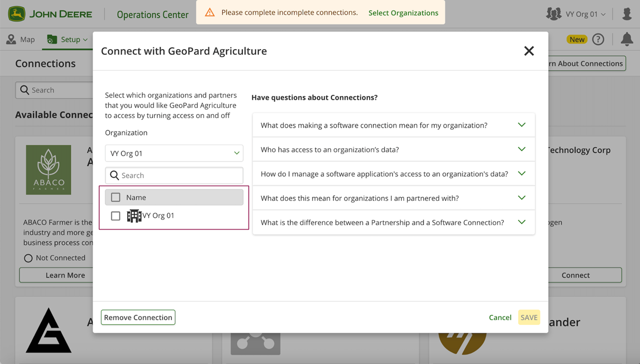
Task: Click the Select Organizations link
Action: [x=403, y=13]
